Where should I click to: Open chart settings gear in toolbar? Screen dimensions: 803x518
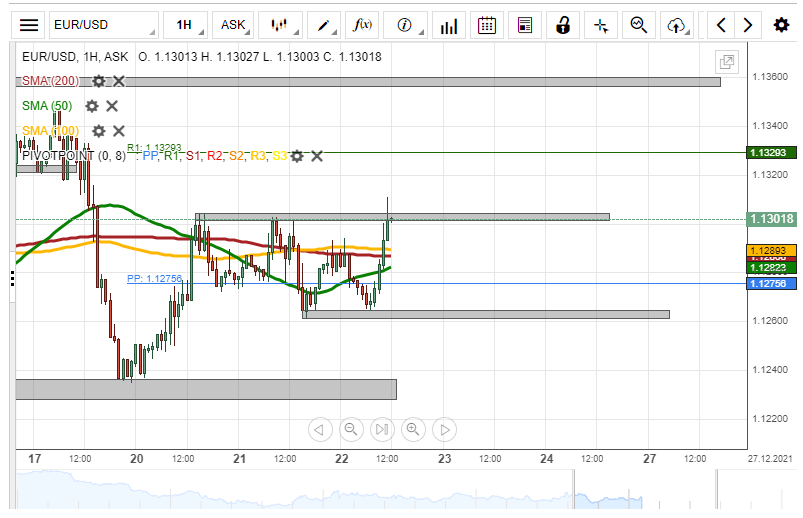[781, 25]
